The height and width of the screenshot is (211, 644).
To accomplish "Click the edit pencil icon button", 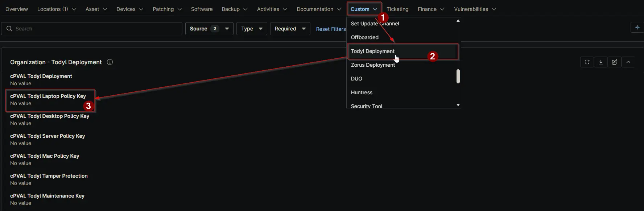I will point(615,62).
